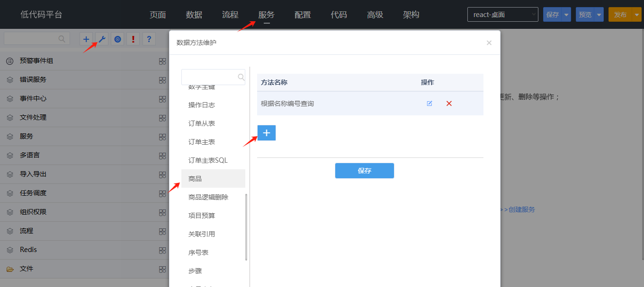The width and height of the screenshot is (644, 287).
Task: Click grid icon on 多语言 row
Action: (162, 156)
